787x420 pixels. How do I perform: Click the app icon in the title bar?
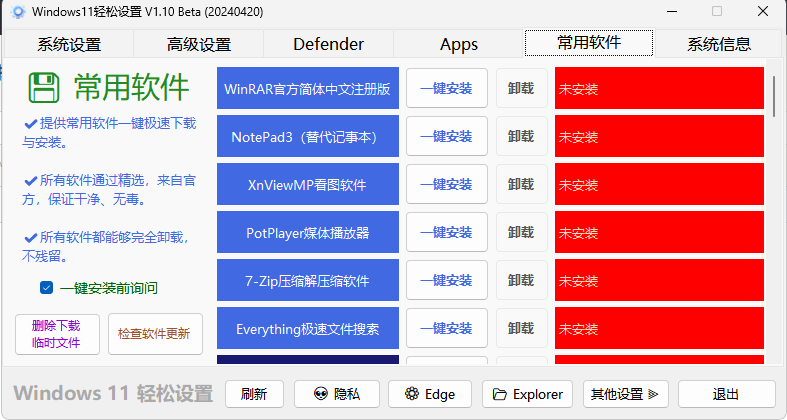pyautogui.click(x=17, y=12)
